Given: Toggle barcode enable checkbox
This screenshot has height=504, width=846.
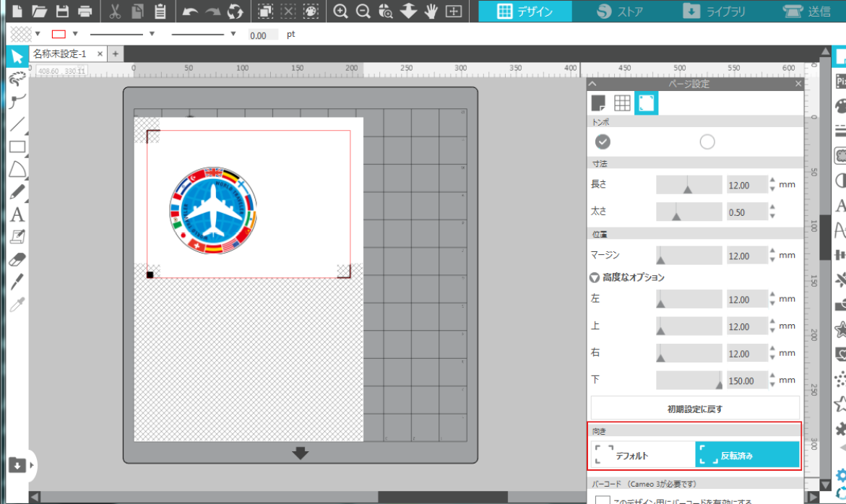Looking at the screenshot, I should coord(603,500).
